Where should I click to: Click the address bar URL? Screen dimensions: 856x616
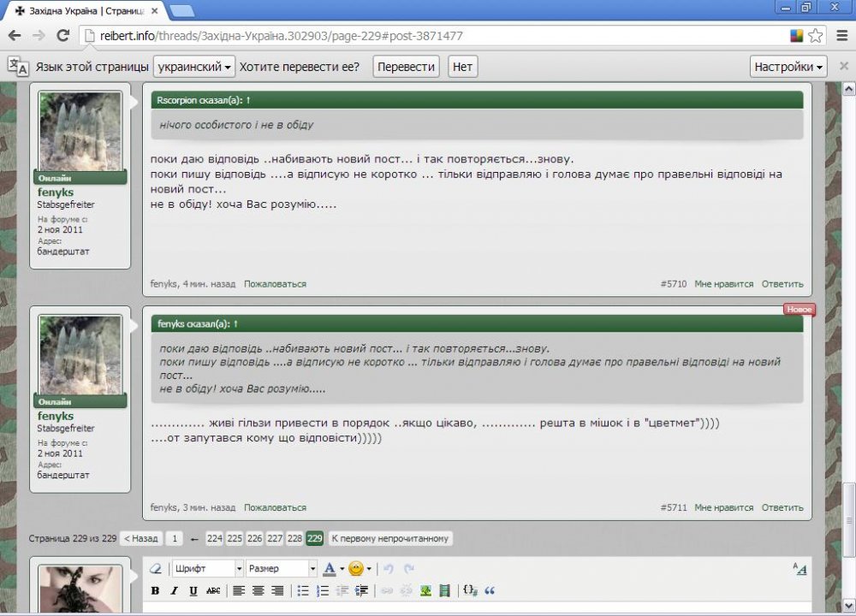281,36
